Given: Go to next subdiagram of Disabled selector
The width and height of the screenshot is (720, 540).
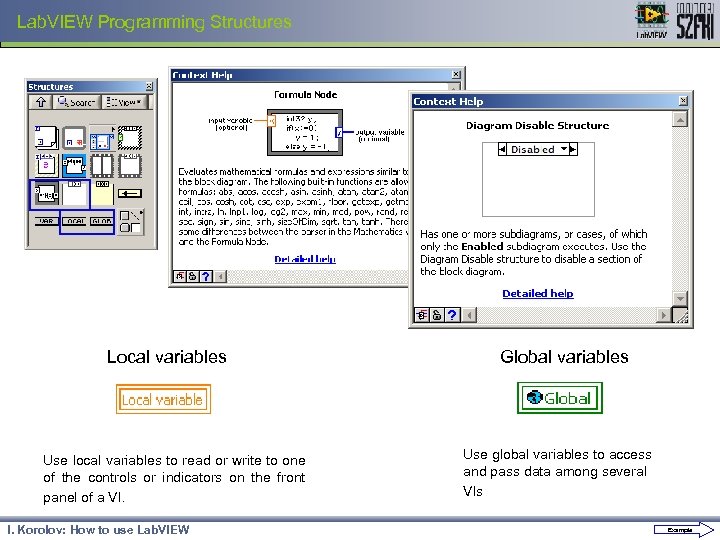Looking at the screenshot, I should [573, 149].
